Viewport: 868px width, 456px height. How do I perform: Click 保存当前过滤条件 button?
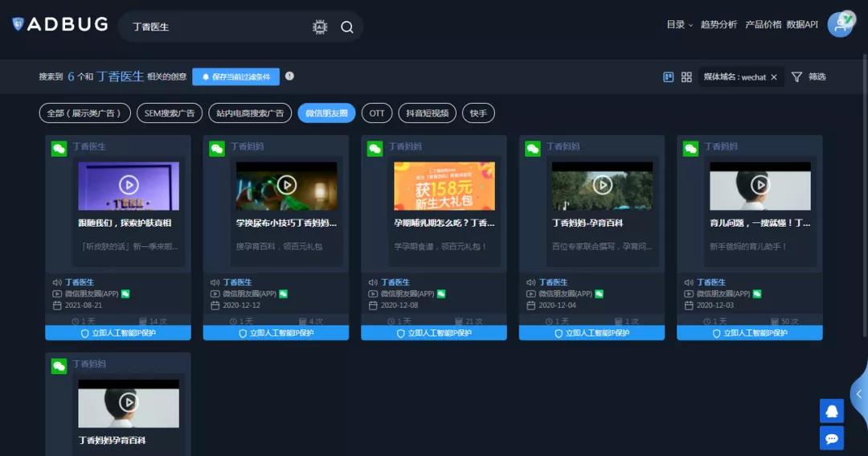coord(235,76)
